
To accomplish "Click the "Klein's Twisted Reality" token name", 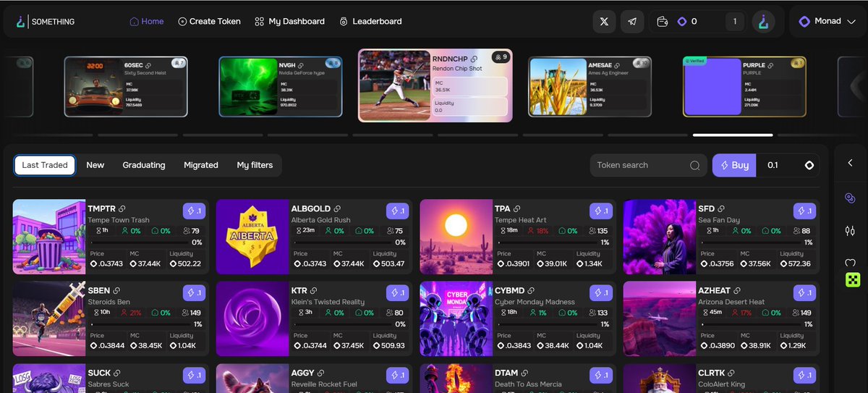I will click(x=328, y=302).
